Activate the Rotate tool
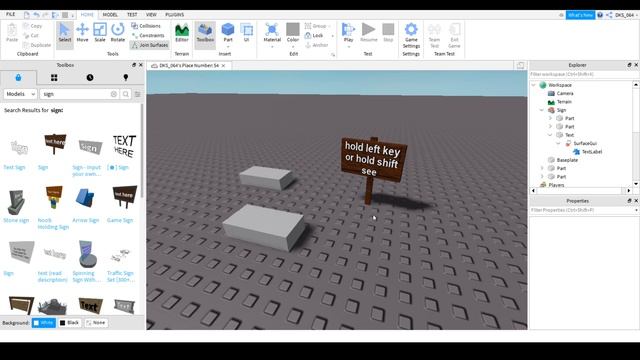Screen dimensions: 640x360 [118, 33]
